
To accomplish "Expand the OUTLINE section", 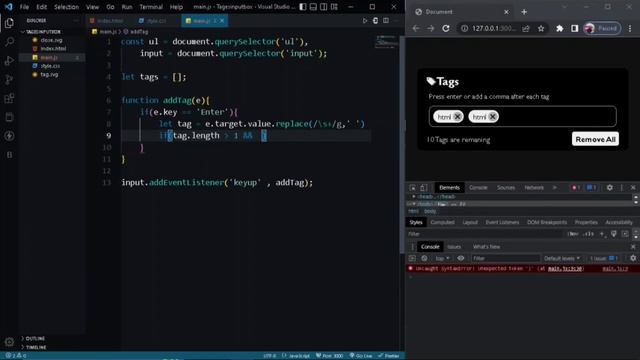I will tap(35, 338).
